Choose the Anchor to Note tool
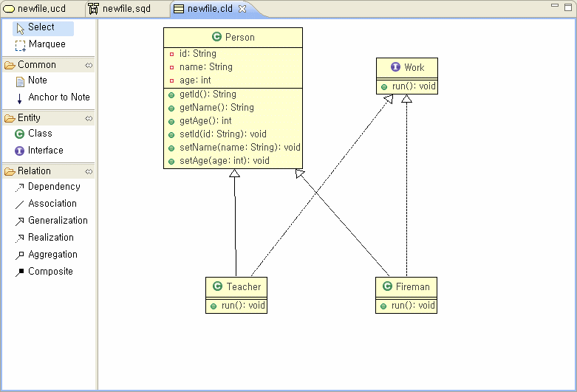The width and height of the screenshot is (577, 392). 58,97
